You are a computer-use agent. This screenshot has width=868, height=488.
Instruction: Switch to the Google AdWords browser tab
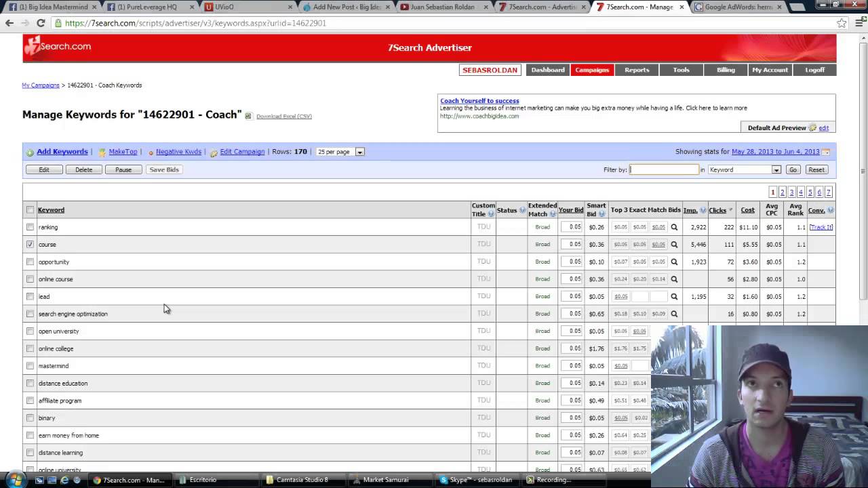click(738, 7)
